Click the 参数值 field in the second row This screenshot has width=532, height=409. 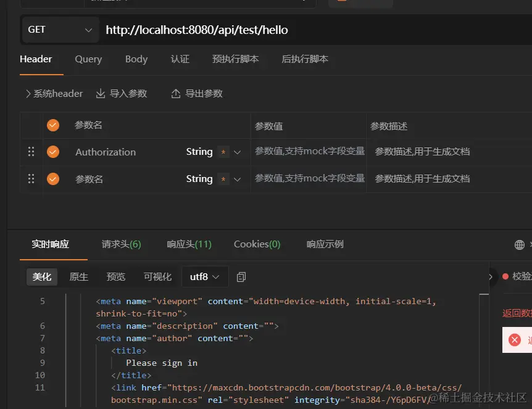pos(309,178)
